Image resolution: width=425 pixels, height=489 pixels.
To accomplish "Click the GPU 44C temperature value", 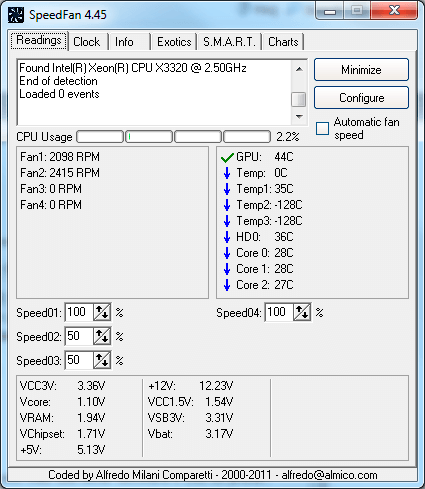I will 284,157.
